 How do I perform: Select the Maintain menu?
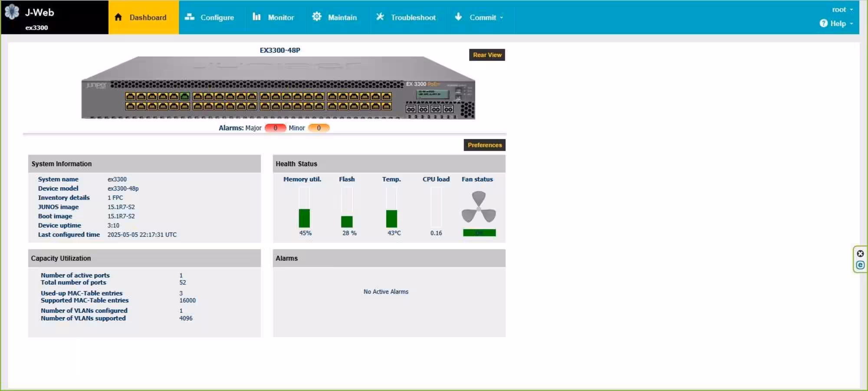click(x=335, y=17)
